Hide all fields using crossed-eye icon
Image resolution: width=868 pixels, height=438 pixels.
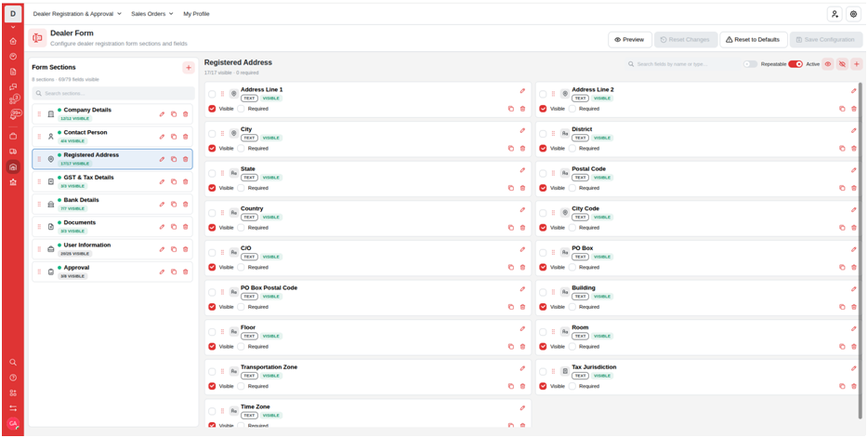click(x=842, y=64)
